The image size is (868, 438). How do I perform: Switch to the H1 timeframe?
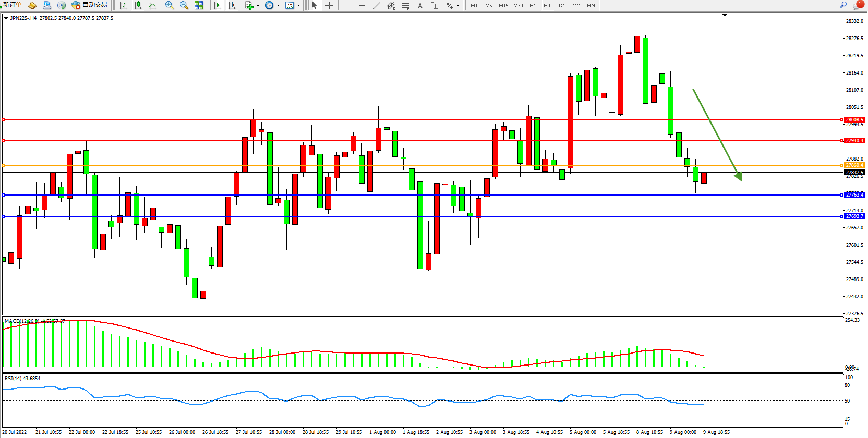[533, 6]
